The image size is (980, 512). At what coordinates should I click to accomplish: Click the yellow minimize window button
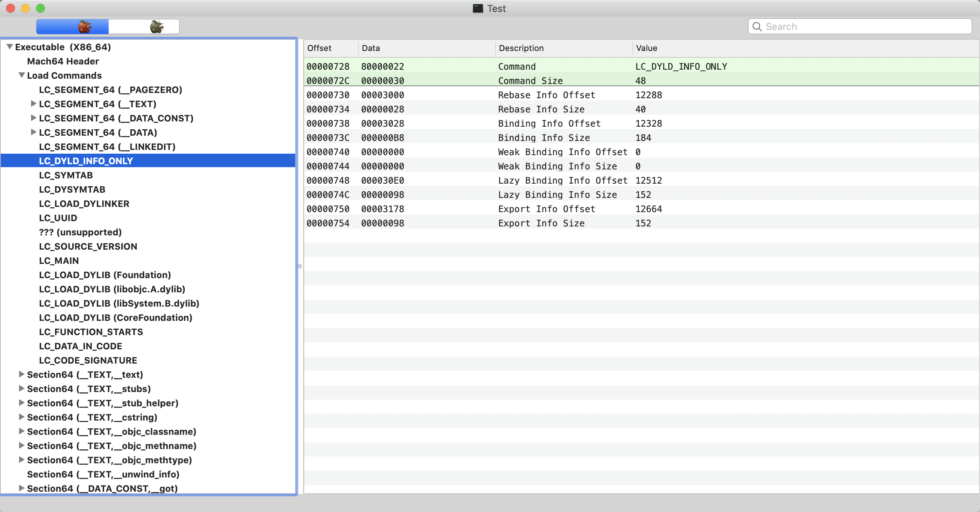(x=25, y=8)
